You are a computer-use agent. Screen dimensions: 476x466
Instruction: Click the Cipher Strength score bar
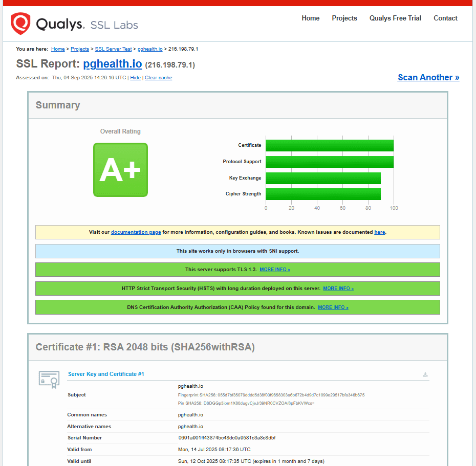[323, 194]
